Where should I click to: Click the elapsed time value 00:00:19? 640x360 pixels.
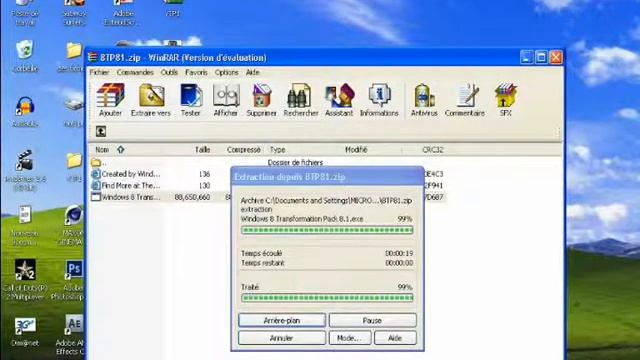coord(399,253)
